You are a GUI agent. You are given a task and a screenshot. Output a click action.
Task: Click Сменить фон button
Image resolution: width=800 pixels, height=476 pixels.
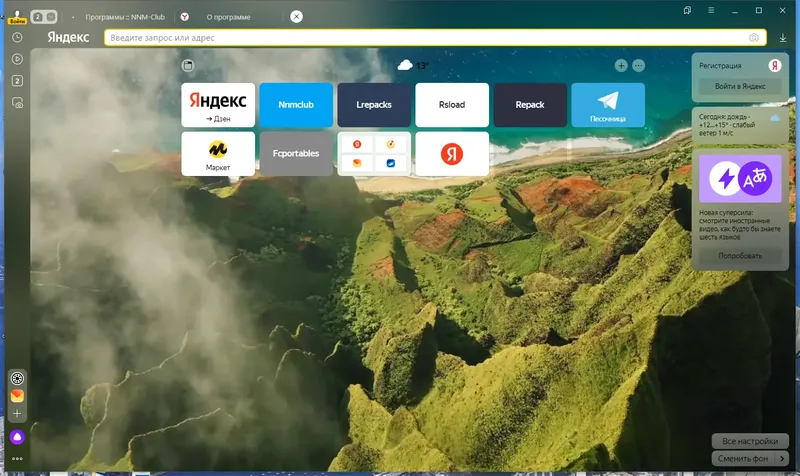coord(743,458)
